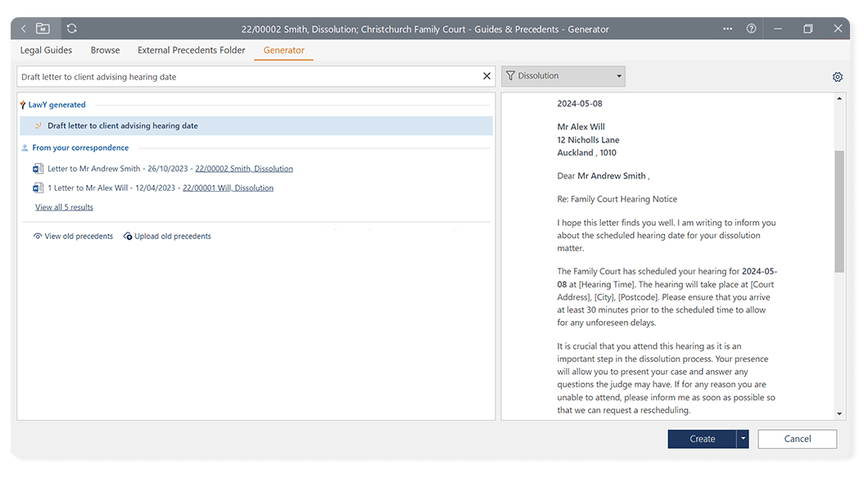This screenshot has height=488, width=868.
Task: Clear the search field with the X icon
Action: [486, 76]
